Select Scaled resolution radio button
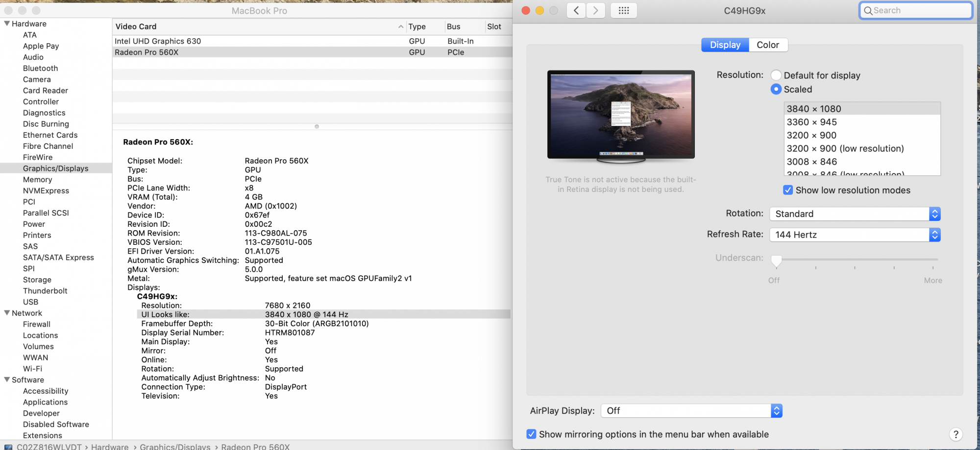Viewport: 980px width, 450px height. (x=776, y=89)
